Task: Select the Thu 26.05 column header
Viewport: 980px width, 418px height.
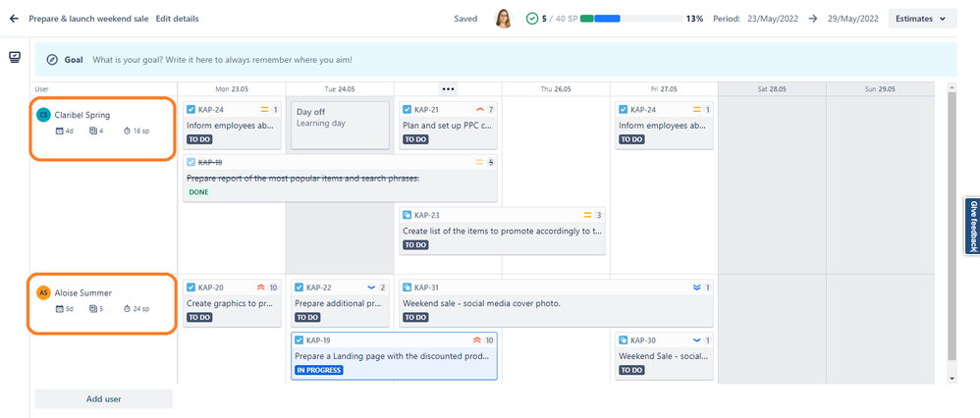Action: (x=556, y=89)
